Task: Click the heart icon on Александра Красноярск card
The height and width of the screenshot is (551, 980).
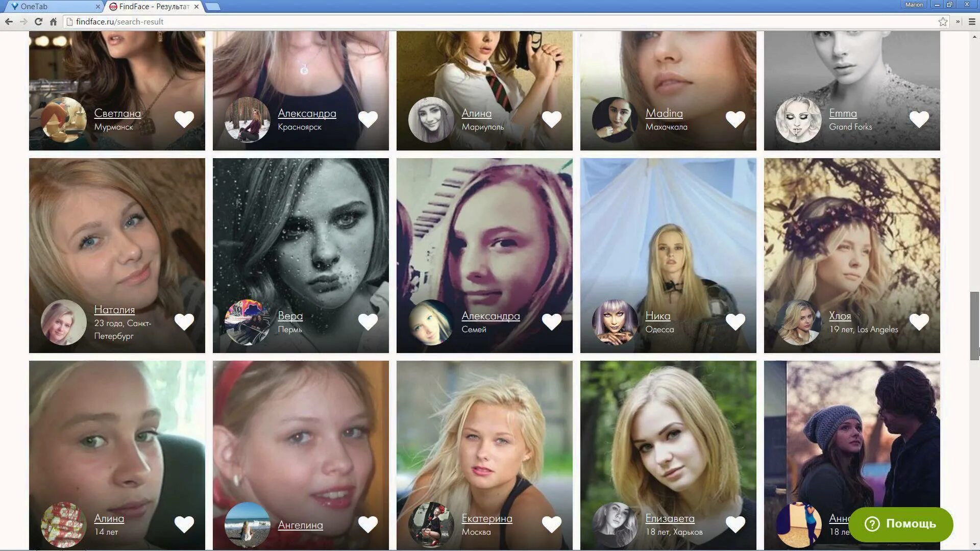Action: click(x=367, y=119)
